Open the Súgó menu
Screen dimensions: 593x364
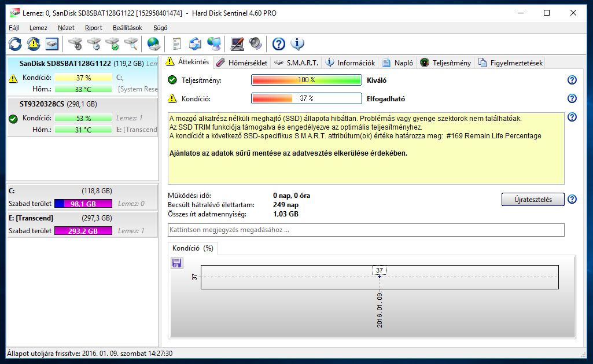coord(160,28)
